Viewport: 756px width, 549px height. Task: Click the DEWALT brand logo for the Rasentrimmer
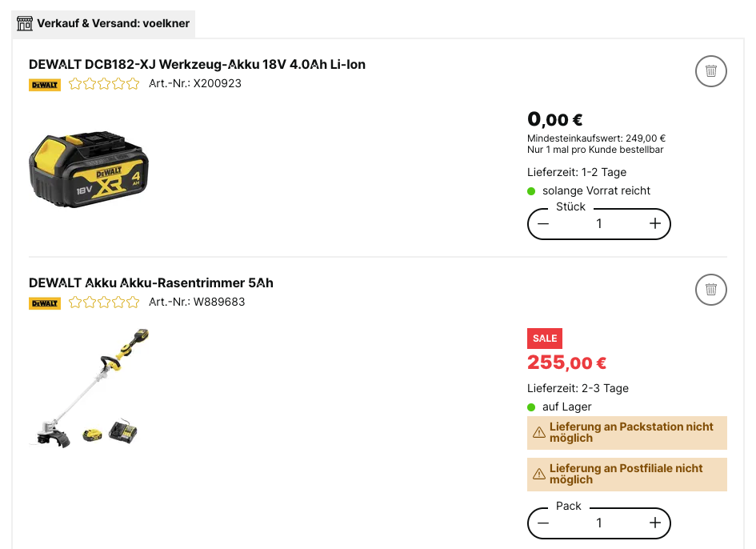(x=45, y=303)
